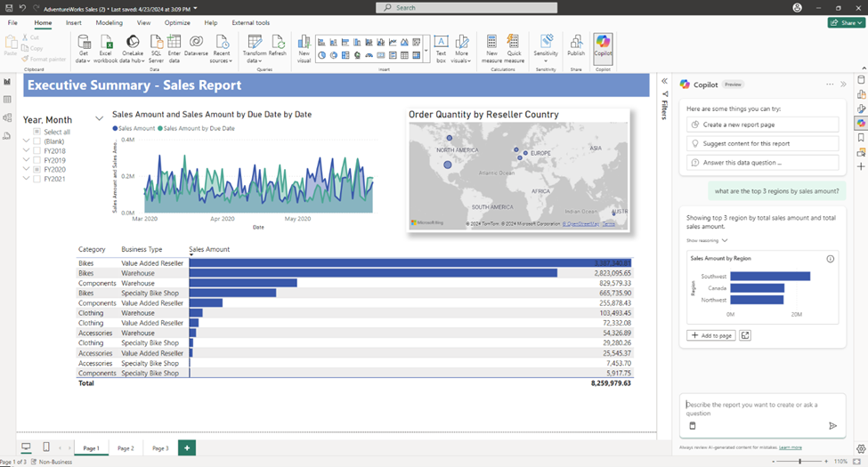This screenshot has width=868, height=467.
Task: Undo the last action
Action: 22,8
